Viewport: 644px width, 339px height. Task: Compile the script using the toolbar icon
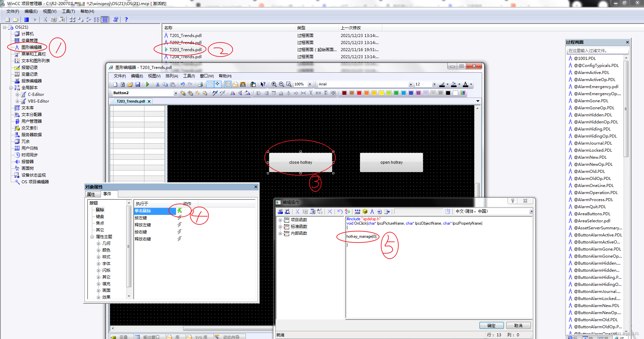click(x=357, y=212)
